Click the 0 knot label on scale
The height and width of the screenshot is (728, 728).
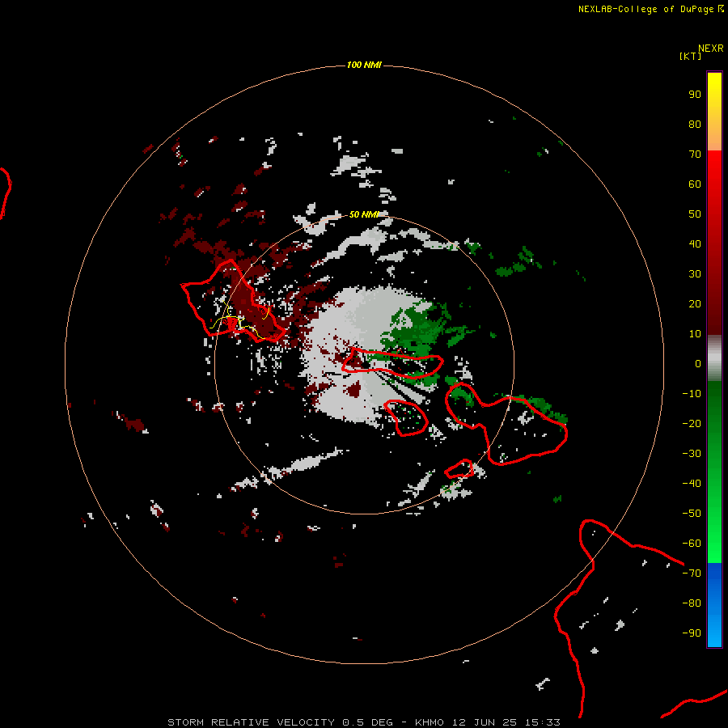(698, 363)
